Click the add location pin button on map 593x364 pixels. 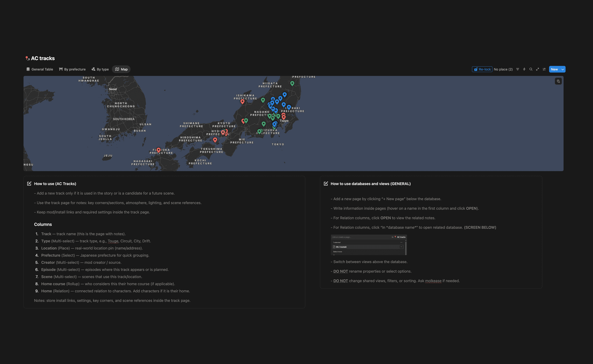click(558, 81)
